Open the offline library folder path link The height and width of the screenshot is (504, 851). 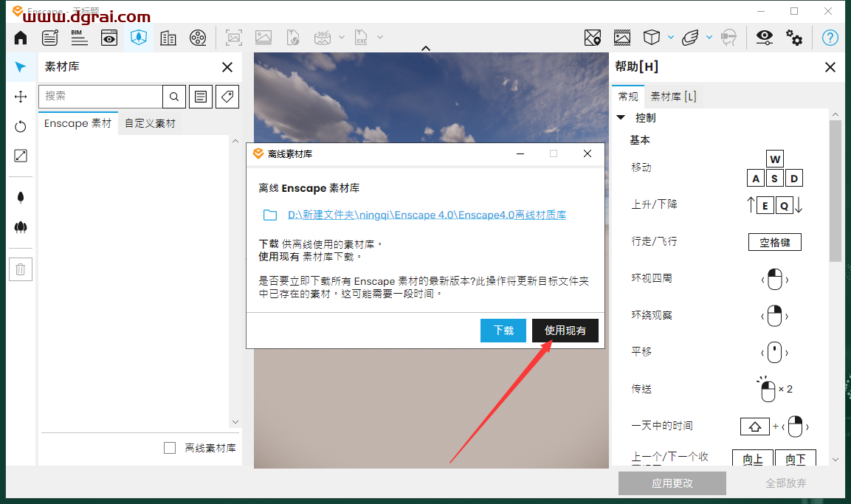(x=427, y=215)
